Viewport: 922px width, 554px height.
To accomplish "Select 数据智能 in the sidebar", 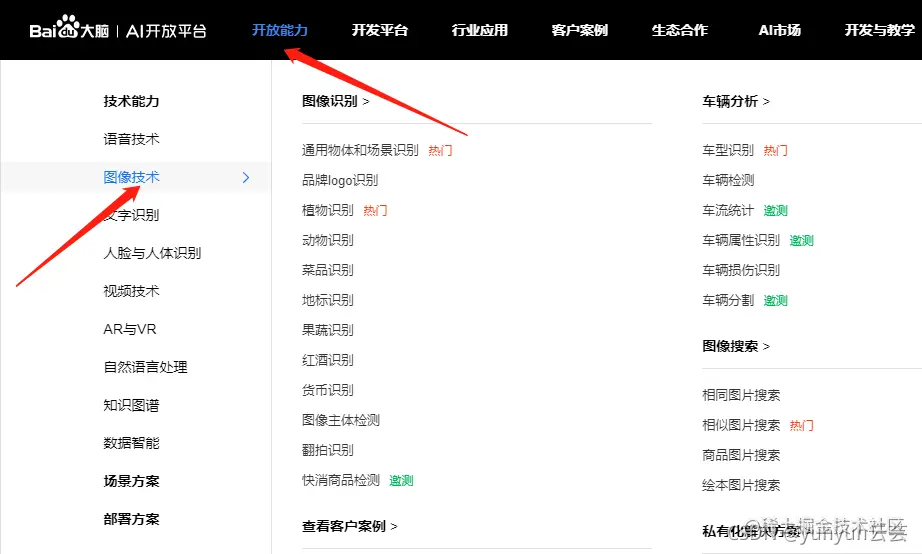I will point(131,443).
